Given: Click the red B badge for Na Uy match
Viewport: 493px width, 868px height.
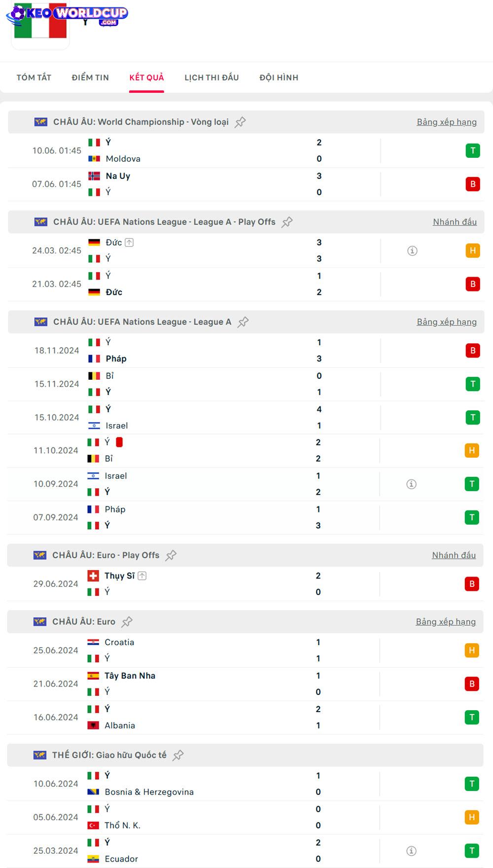Looking at the screenshot, I should [473, 184].
